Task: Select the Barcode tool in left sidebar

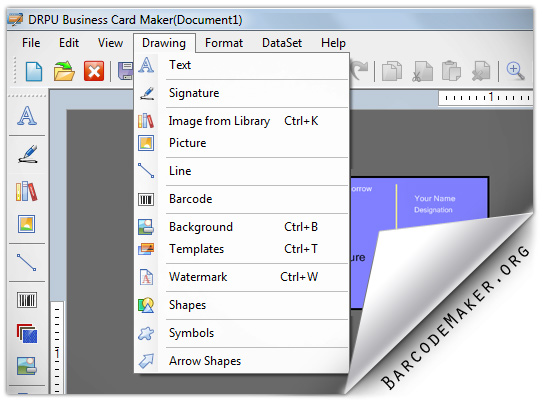Action: click(x=27, y=300)
